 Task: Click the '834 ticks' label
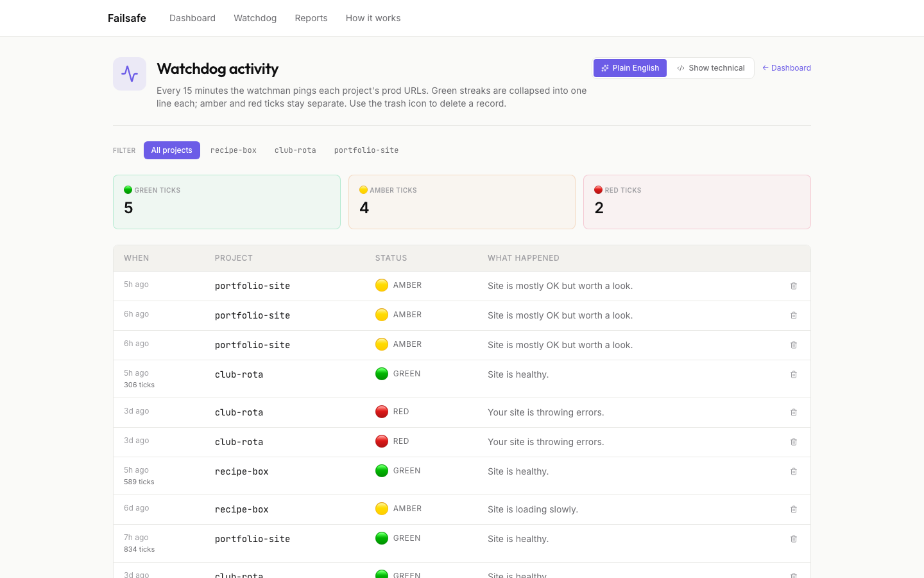click(x=139, y=549)
